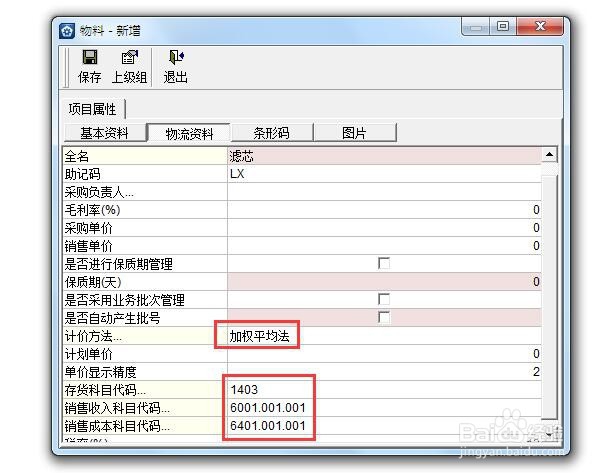The image size is (599, 473).
Task: Click the 毛利率(%) value field
Action: pos(384,210)
